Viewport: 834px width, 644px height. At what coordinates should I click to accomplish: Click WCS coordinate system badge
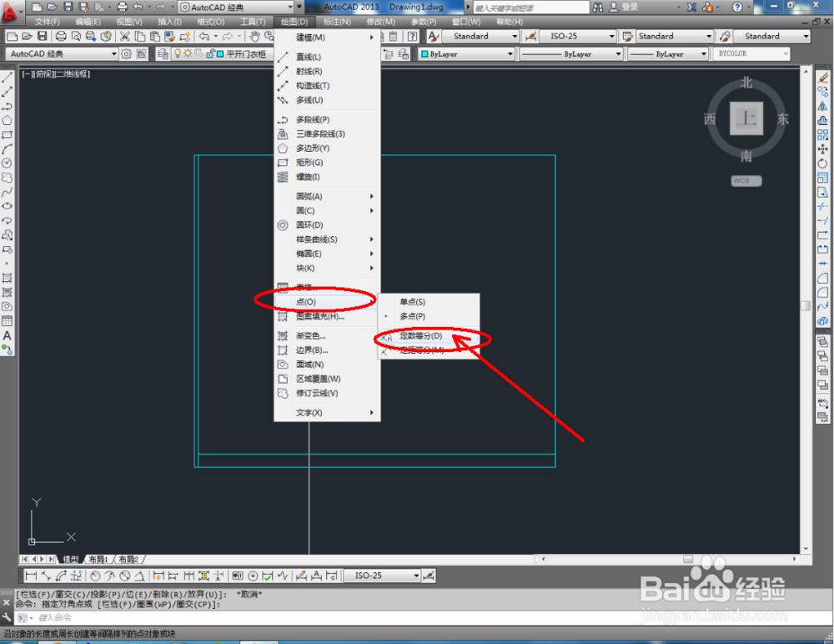(x=746, y=180)
